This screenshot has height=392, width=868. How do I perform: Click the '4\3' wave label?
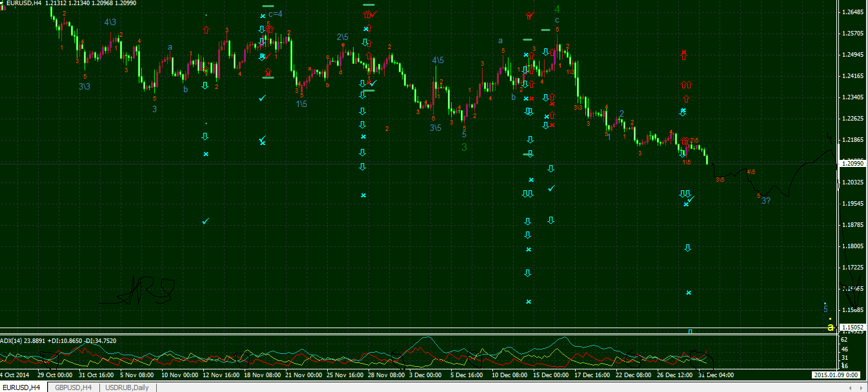(x=110, y=22)
